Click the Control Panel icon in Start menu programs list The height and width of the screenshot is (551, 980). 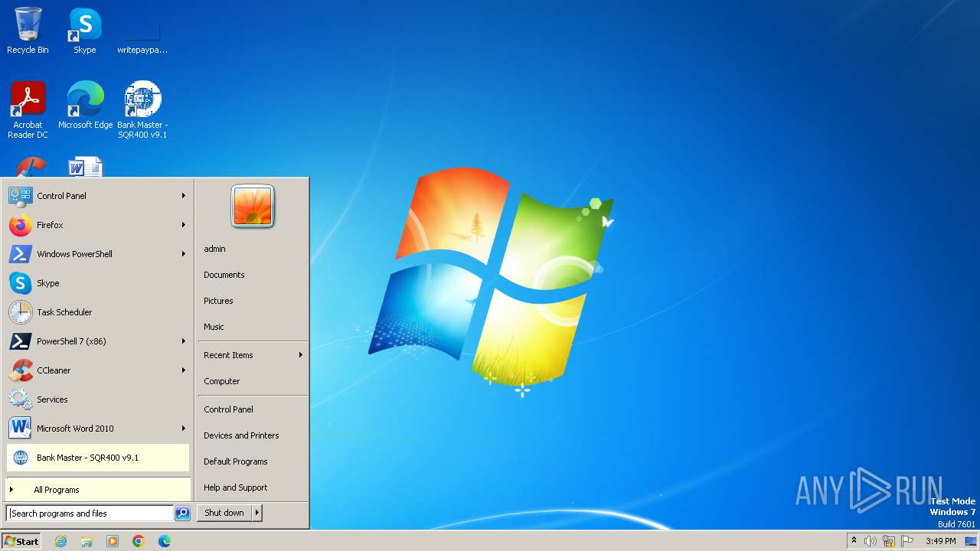click(20, 196)
